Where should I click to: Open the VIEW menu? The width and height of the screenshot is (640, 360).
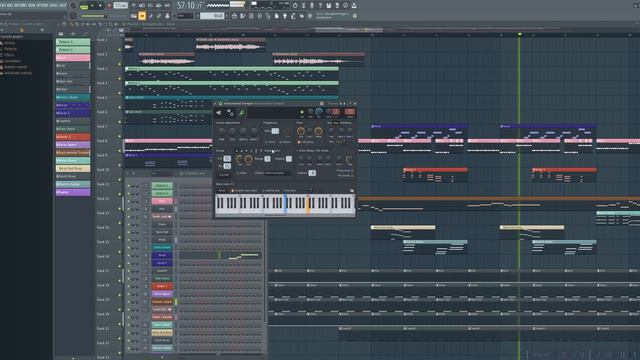point(32,5)
